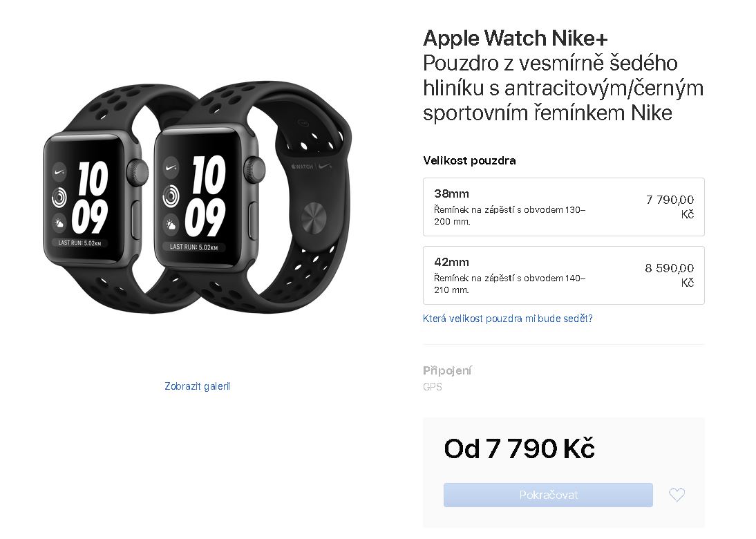Screen dimensions: 756x539
Task: Select the 42mm case size option
Action: point(564,275)
